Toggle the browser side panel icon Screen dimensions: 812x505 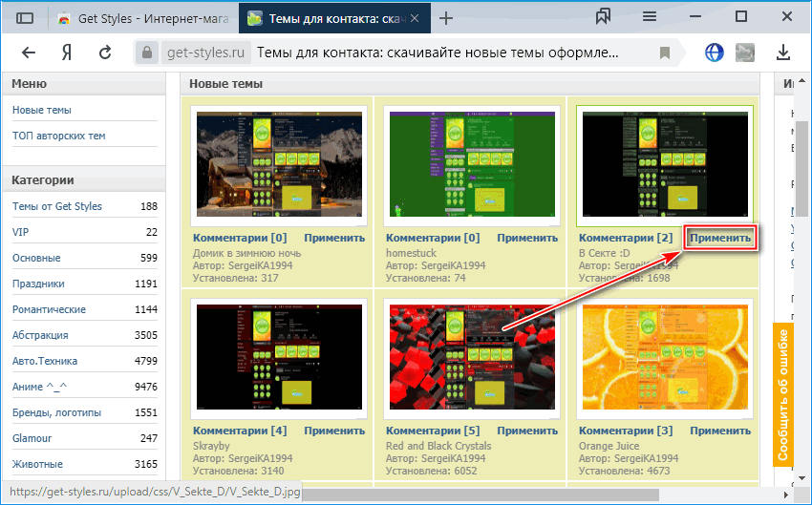point(26,18)
